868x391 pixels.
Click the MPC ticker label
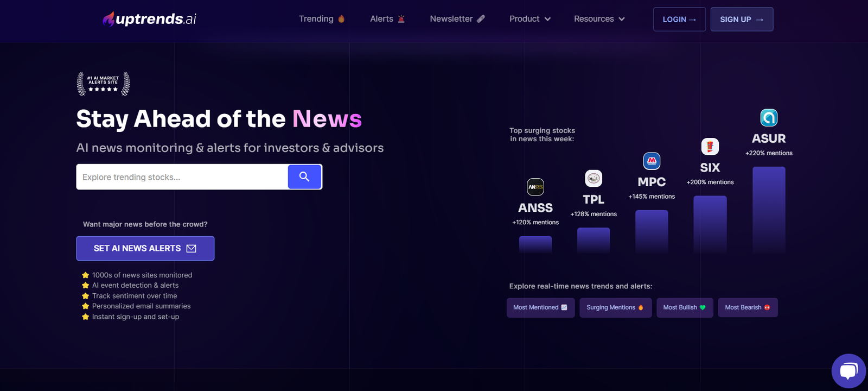tap(652, 182)
